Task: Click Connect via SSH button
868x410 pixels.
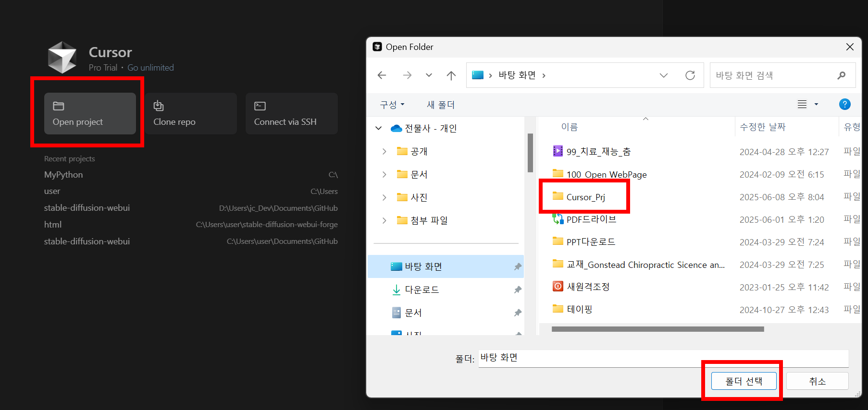Action: click(291, 113)
